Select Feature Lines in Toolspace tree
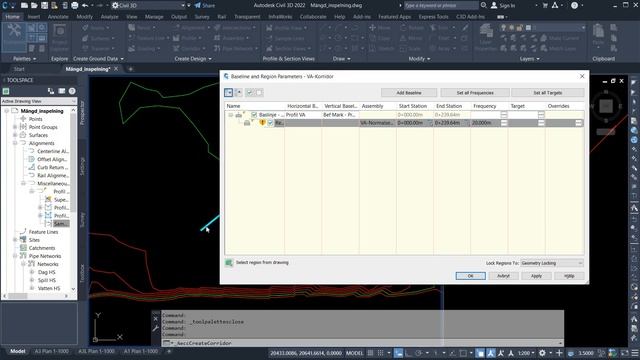 (x=43, y=232)
